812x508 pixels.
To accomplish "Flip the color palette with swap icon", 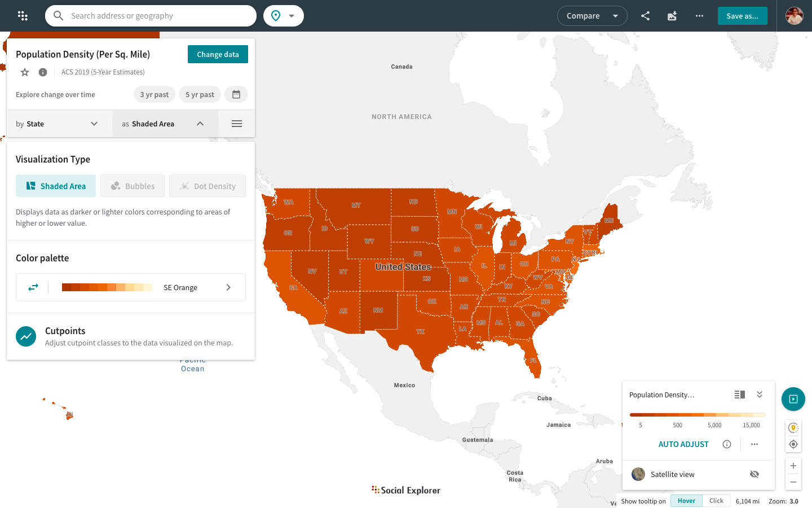I will click(x=33, y=287).
